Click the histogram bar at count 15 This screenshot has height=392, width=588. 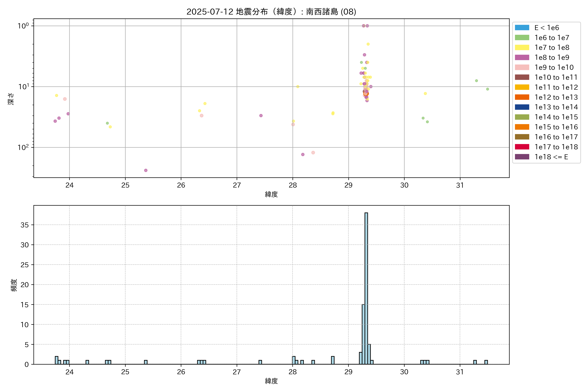363,334
